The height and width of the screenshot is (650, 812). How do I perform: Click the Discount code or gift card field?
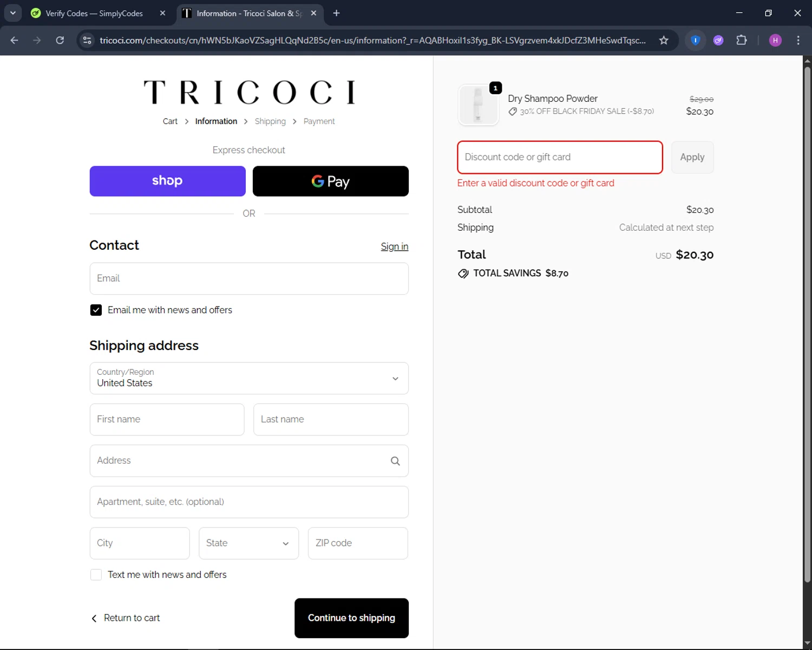560,157
